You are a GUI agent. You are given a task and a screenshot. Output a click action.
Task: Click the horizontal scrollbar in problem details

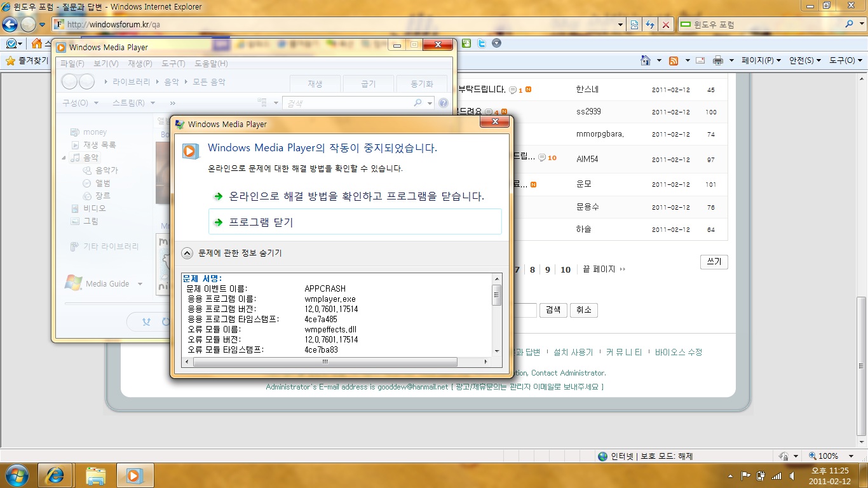click(325, 362)
